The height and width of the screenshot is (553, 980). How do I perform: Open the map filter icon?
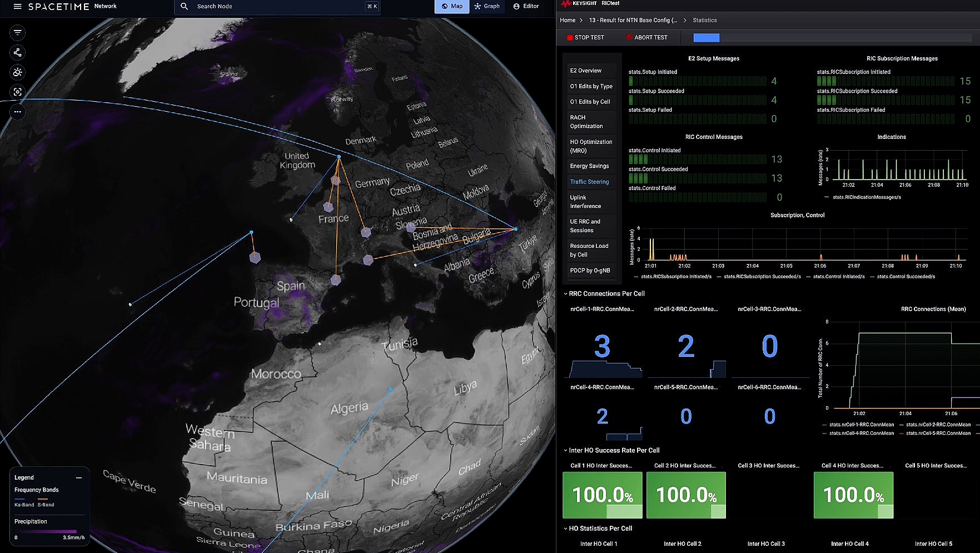pyautogui.click(x=18, y=33)
